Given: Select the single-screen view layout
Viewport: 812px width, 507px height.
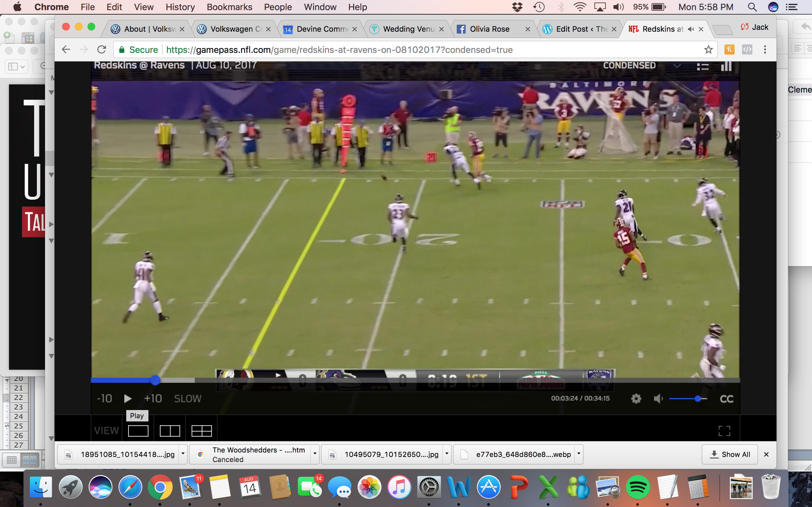Looking at the screenshot, I should click(x=138, y=431).
